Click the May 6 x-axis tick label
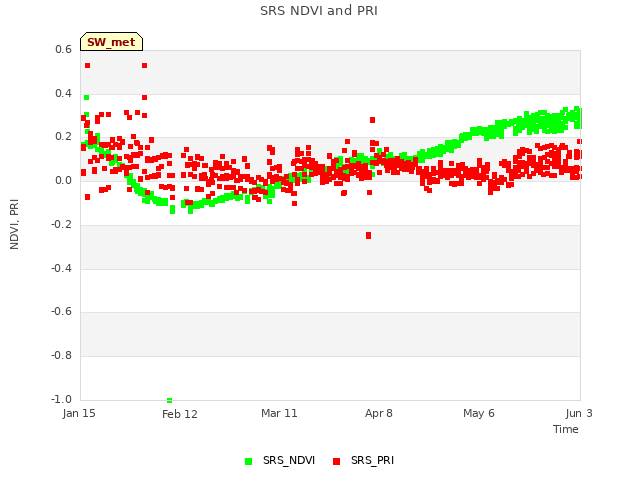Image resolution: width=640 pixels, height=480 pixels. coord(478,413)
